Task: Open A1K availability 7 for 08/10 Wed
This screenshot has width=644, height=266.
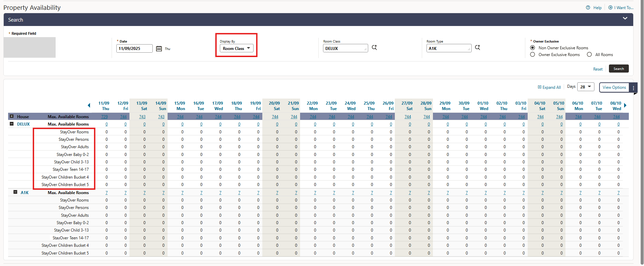Action: tap(618, 193)
